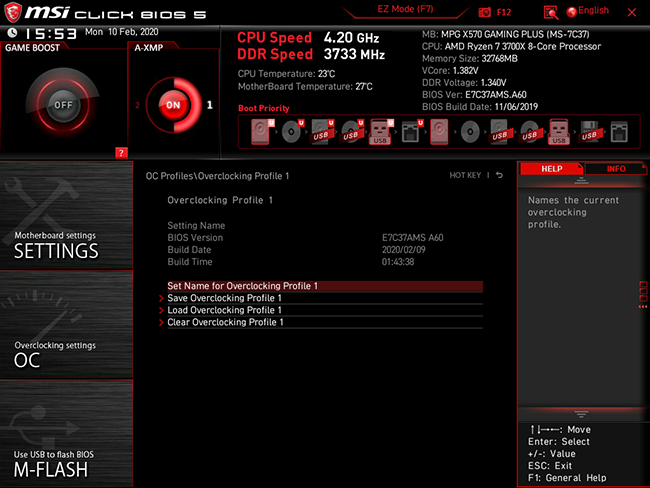Select the UEFI USB key boot device
The image size is (650, 488).
coord(381,132)
